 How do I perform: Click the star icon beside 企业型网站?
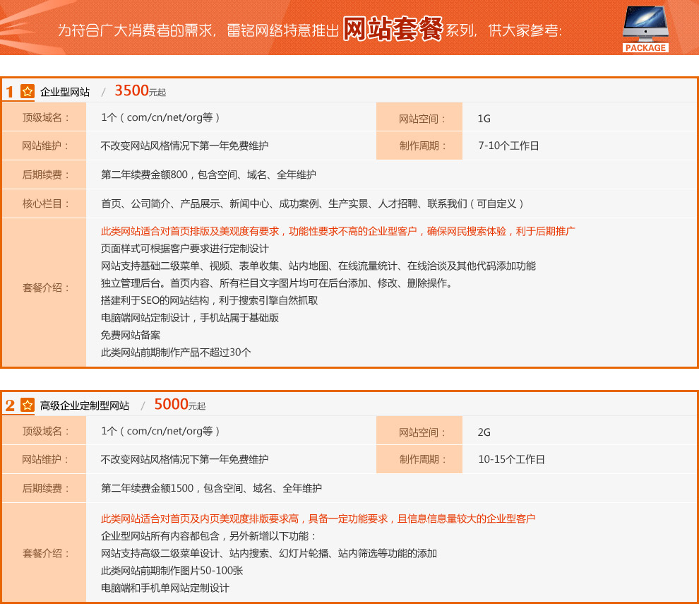click(x=28, y=91)
